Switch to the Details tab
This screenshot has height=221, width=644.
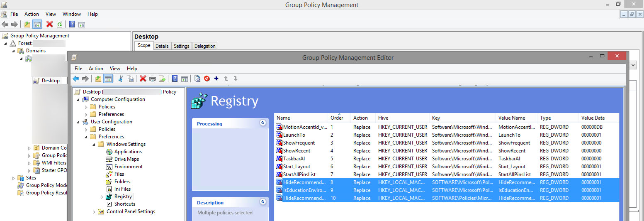tap(162, 46)
